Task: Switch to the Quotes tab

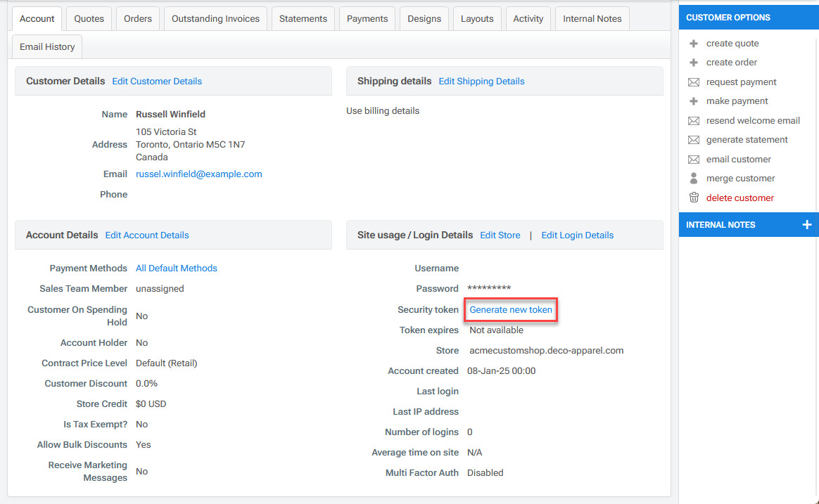Action: (x=89, y=19)
